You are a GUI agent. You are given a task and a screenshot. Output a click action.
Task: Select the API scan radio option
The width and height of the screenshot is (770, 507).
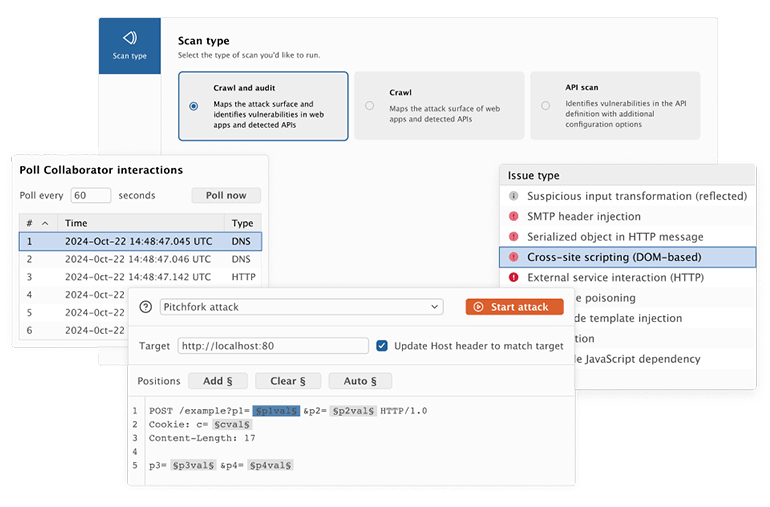coord(545,105)
